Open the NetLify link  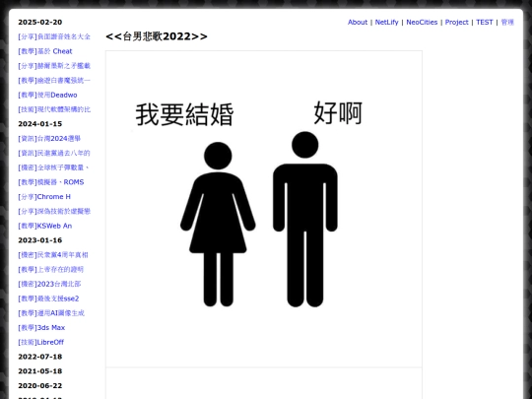(386, 22)
